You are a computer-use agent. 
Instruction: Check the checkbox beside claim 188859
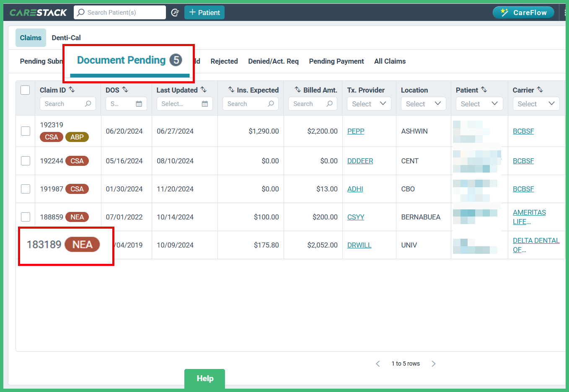click(25, 217)
